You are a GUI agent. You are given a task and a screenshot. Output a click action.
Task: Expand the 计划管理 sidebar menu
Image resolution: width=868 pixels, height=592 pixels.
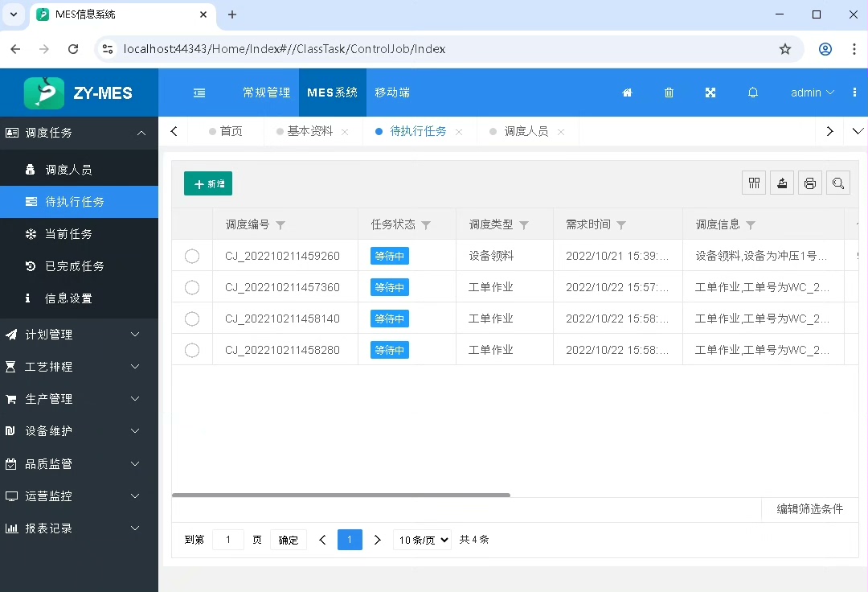point(79,335)
